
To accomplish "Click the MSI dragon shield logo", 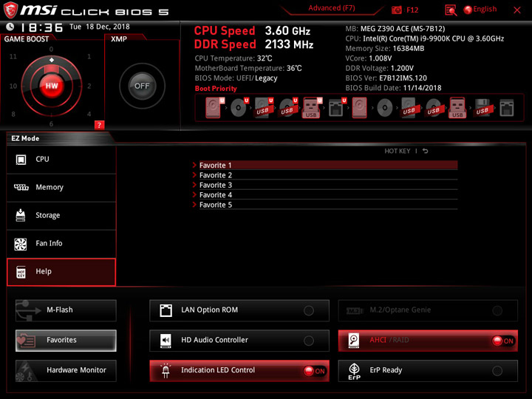I will (x=10, y=10).
